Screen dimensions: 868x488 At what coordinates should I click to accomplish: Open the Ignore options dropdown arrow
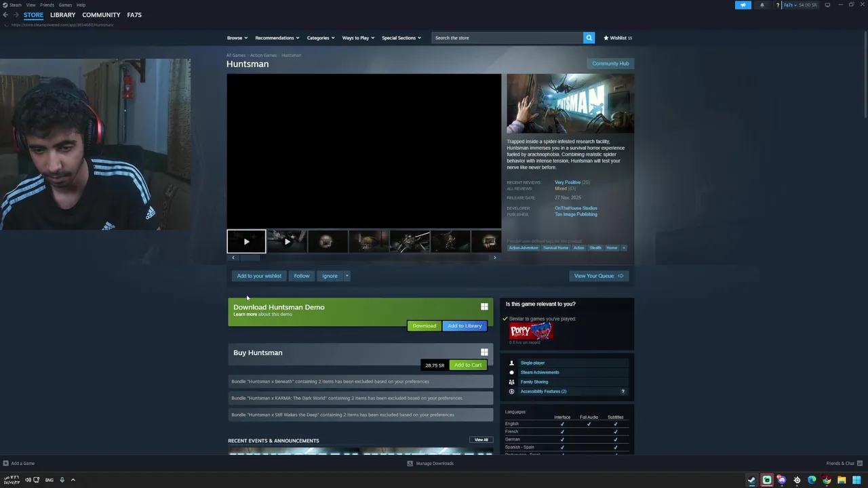347,276
